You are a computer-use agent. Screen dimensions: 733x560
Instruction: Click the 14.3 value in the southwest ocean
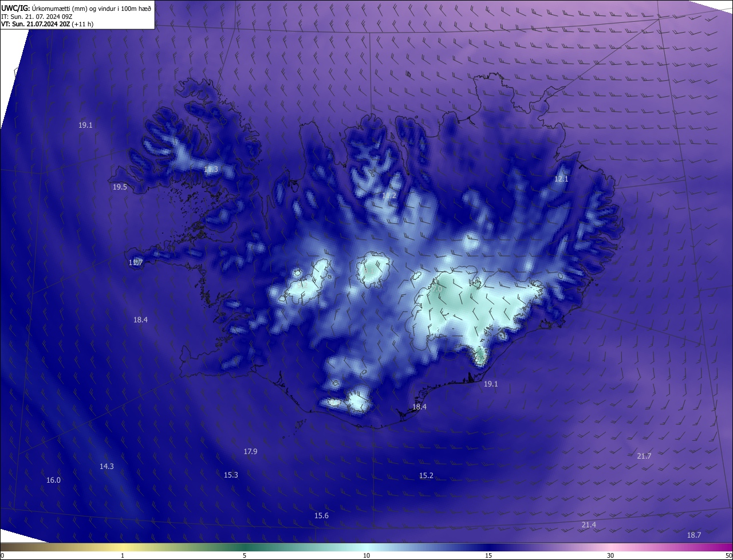[x=107, y=466]
